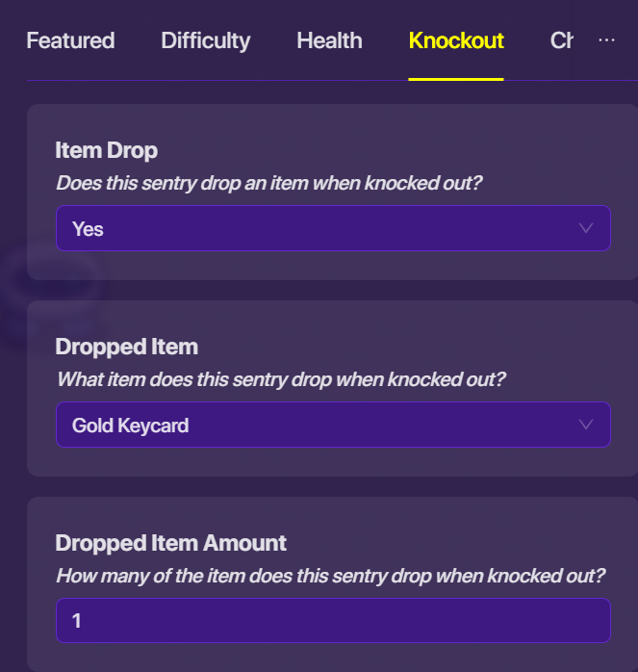Click the Item Drop dropdown chevron arrow

pyautogui.click(x=586, y=228)
